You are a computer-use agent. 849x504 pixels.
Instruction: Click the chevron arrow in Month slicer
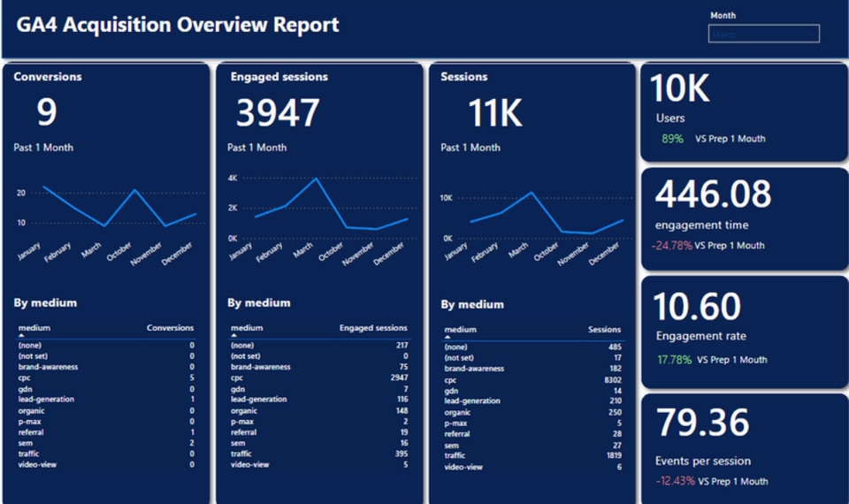[x=811, y=34]
